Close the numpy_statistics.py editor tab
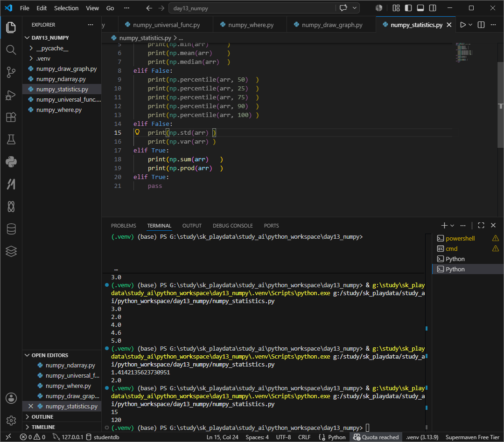The height and width of the screenshot is (442, 504). pyautogui.click(x=449, y=25)
